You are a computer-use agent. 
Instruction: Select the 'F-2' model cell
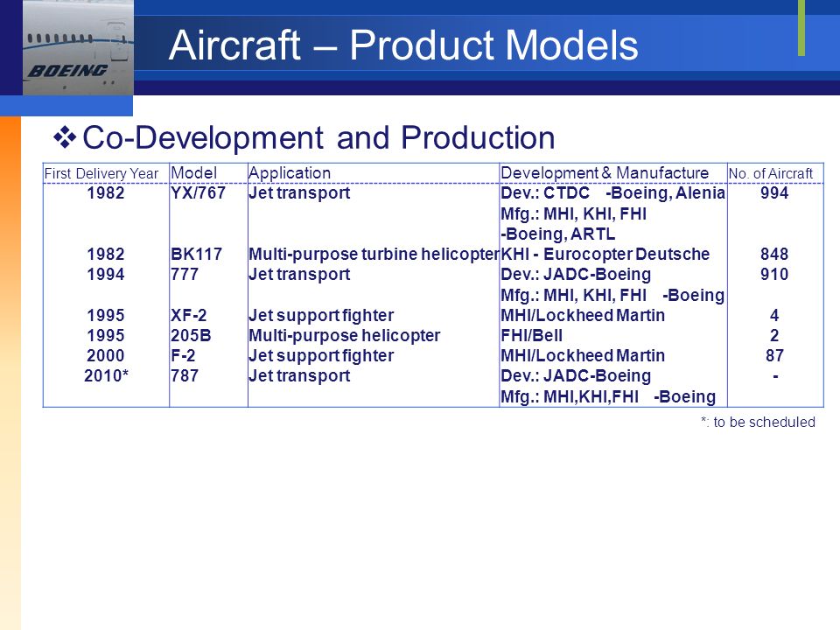point(183,356)
